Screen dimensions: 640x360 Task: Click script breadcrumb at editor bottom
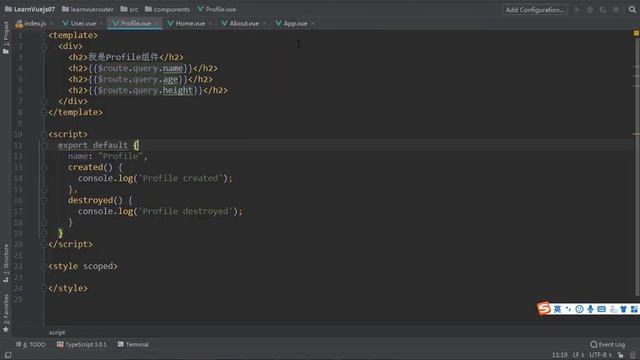57,332
